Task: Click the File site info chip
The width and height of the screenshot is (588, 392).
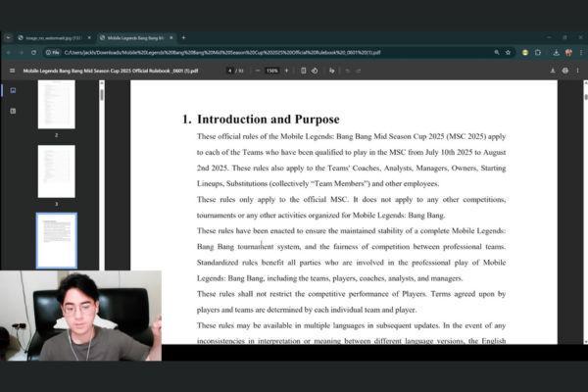Action: click(53, 53)
